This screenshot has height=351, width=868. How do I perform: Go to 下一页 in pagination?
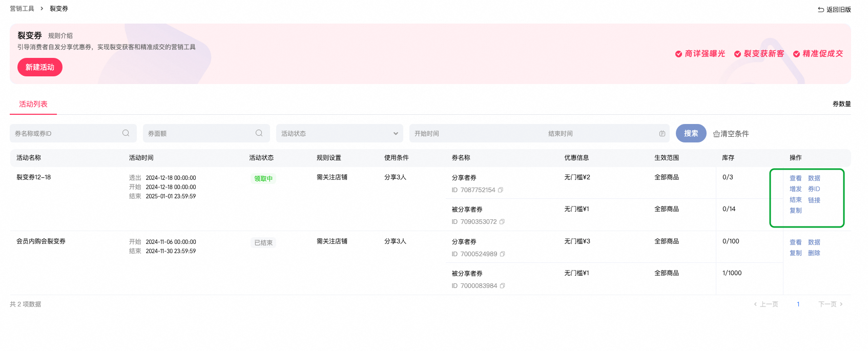coord(831,304)
